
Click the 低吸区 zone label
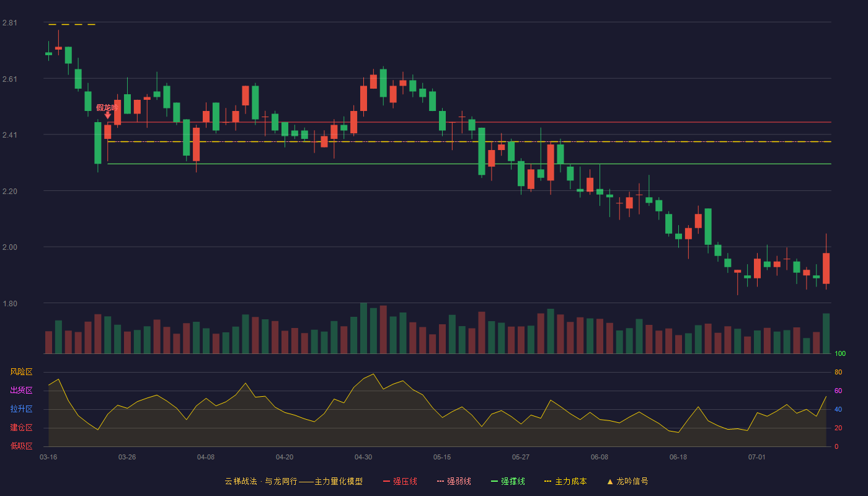click(21, 446)
